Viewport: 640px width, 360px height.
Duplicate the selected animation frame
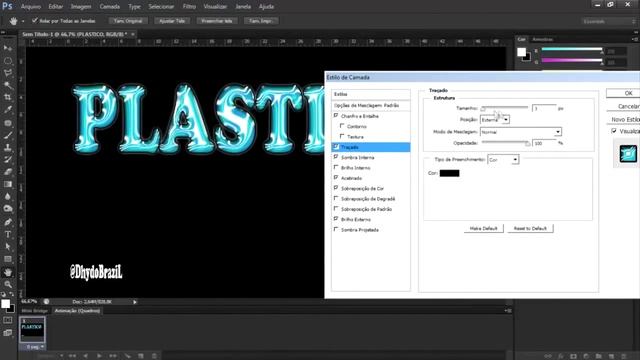click(x=141, y=356)
